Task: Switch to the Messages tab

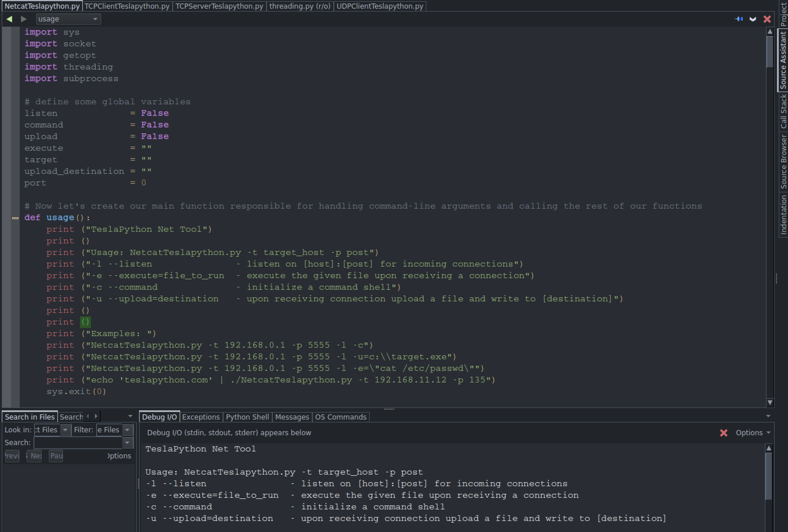Action: tap(292, 417)
